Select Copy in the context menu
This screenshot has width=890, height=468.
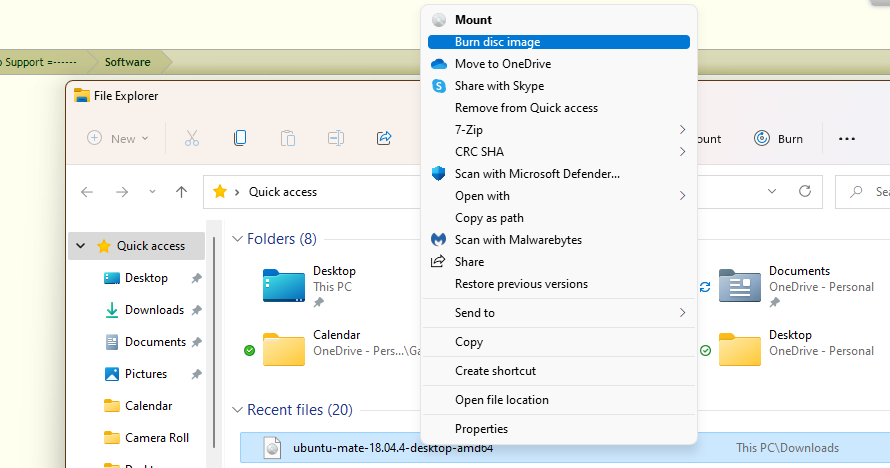click(x=559, y=342)
